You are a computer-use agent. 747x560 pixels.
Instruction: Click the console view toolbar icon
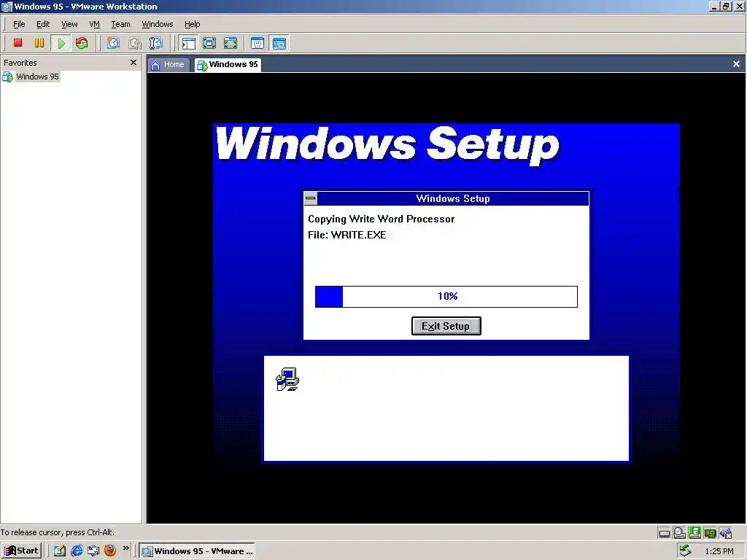[x=279, y=43]
